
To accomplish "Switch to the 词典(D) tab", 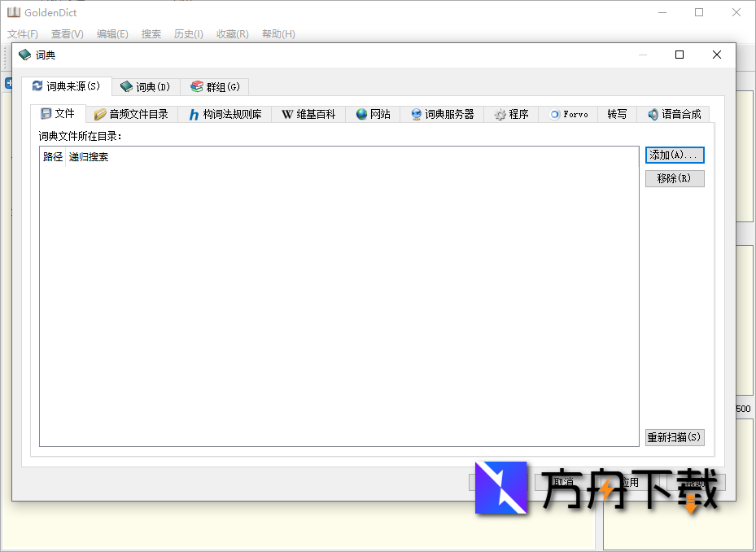I will coord(146,86).
